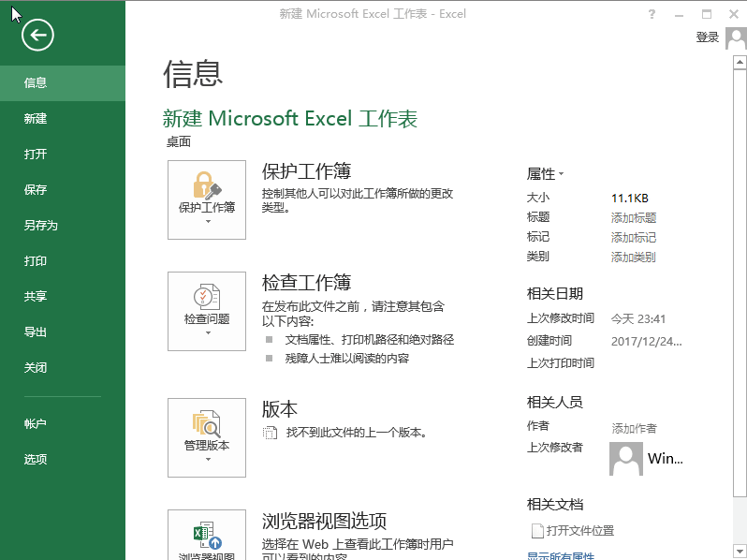Click the 保护工作簿 section heading

coord(306,171)
